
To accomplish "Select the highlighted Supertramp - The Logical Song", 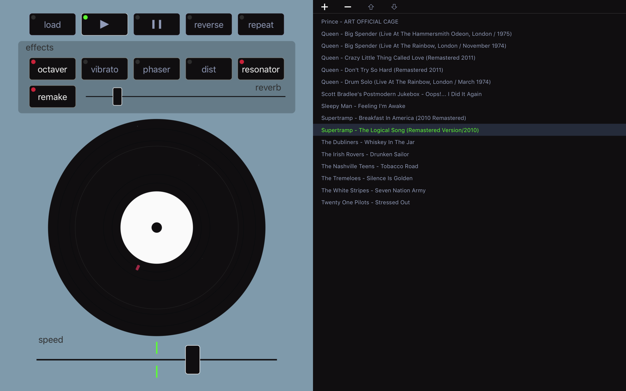I will click(470, 130).
